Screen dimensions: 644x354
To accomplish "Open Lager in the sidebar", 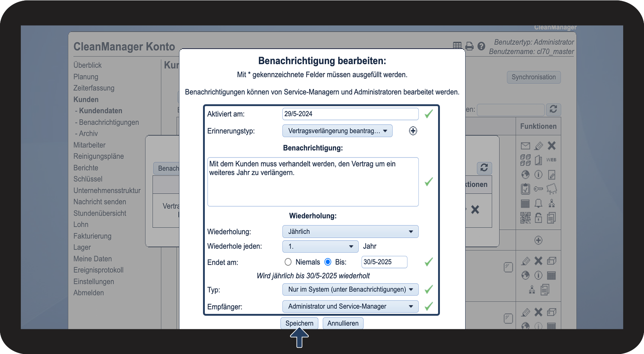I will coord(82,248).
